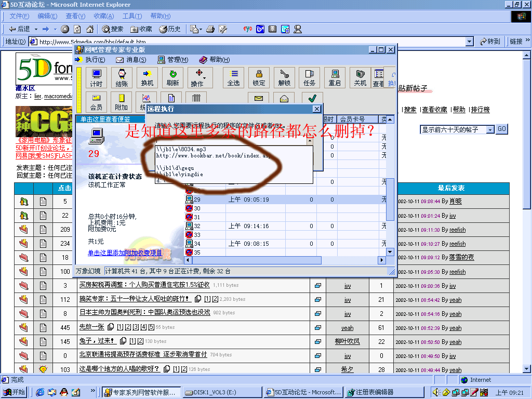
Task: Expand the 操作 dropdown in the toolbar
Action: click(x=199, y=77)
